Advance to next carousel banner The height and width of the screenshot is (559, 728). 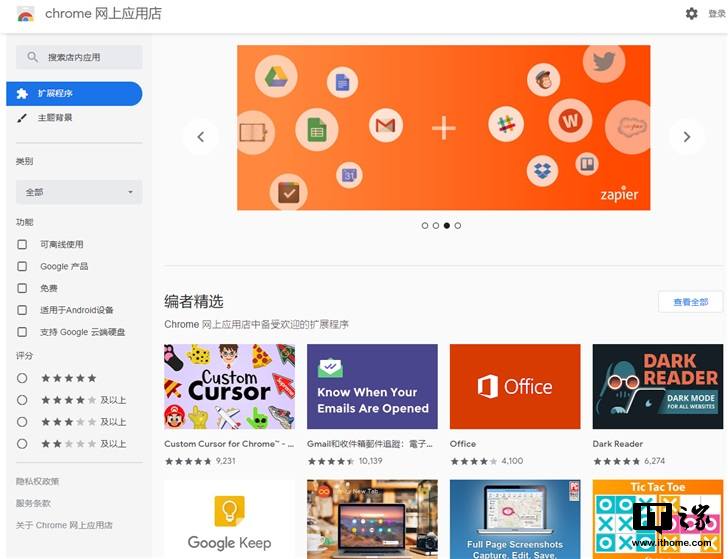point(686,137)
